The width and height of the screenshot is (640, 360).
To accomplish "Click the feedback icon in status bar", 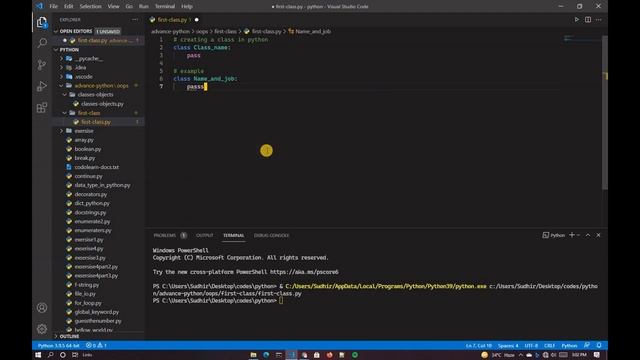I will pos(587,345).
